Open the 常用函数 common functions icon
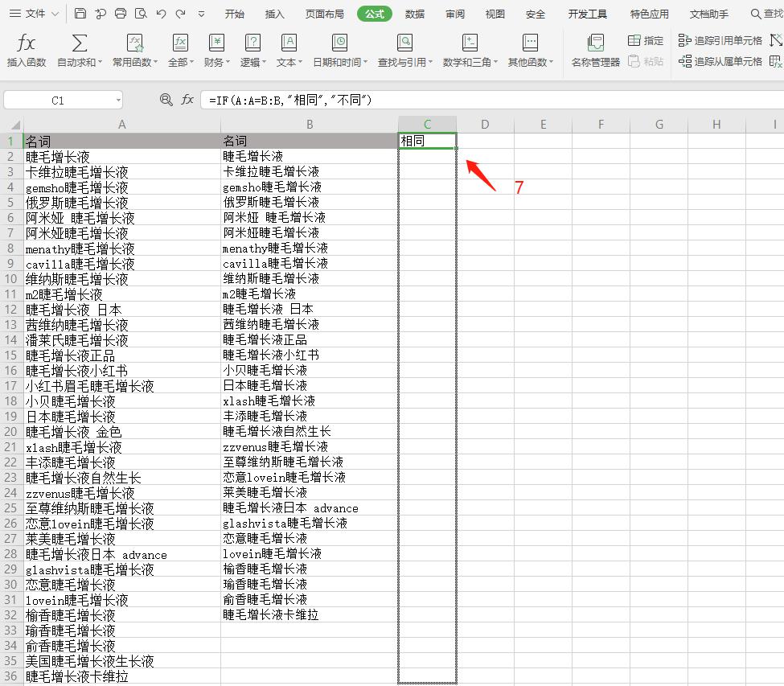 tap(135, 43)
